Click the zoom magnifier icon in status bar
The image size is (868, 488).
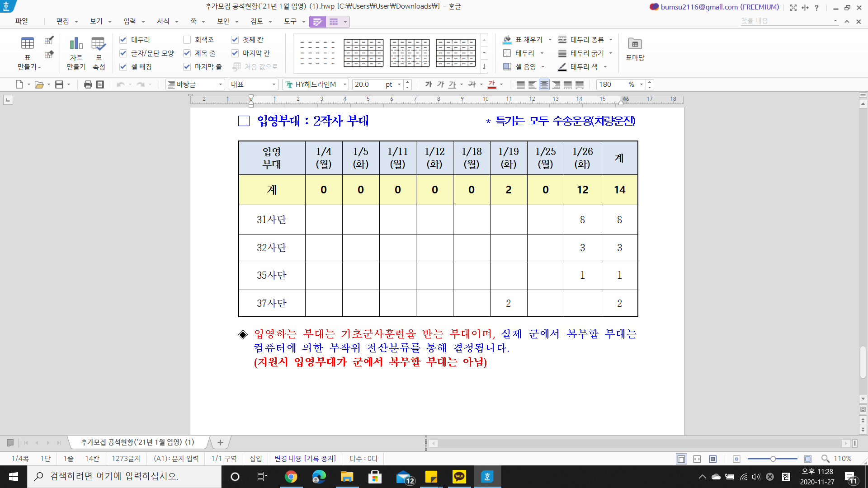pyautogui.click(x=826, y=459)
